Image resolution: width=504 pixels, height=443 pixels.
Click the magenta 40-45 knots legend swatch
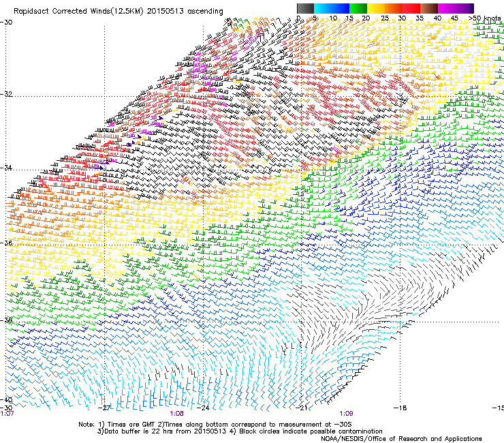[x=447, y=8]
